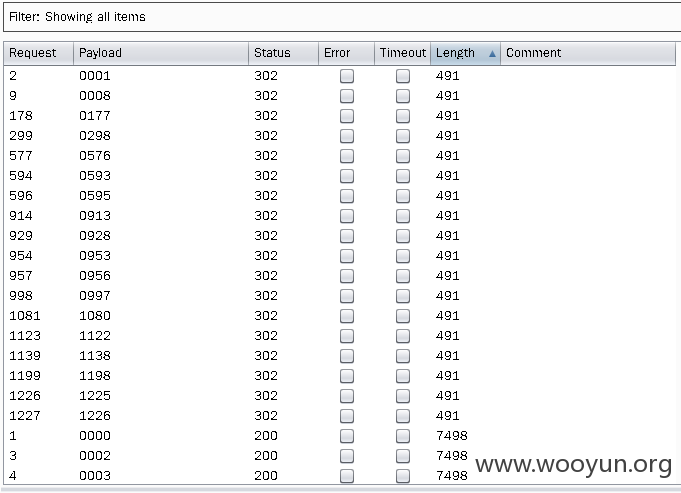The width and height of the screenshot is (681, 493).
Task: Select the row with payload 0000
Action: coord(340,436)
